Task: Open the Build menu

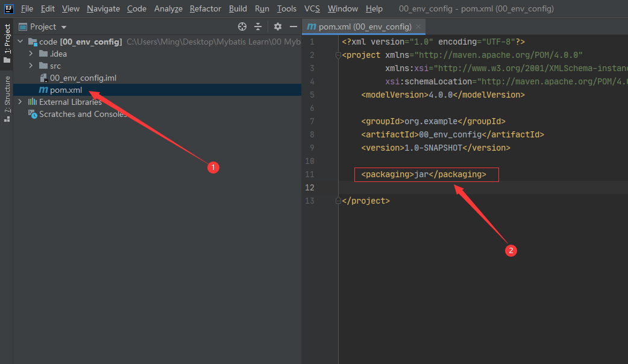Action: pyautogui.click(x=238, y=8)
